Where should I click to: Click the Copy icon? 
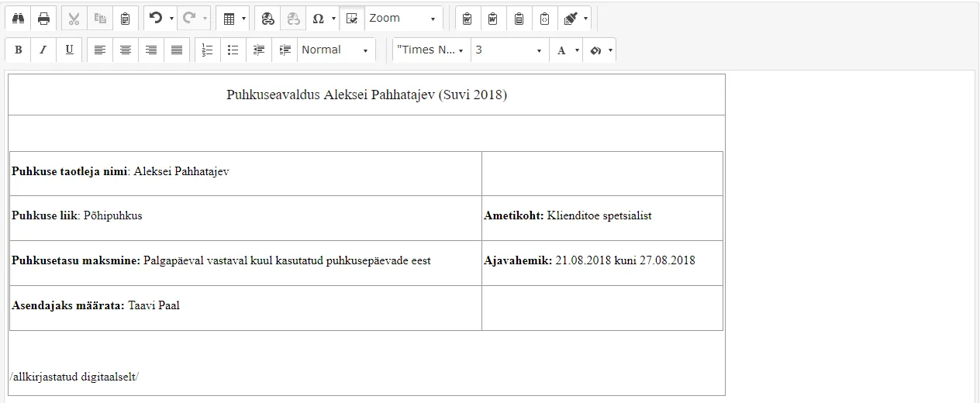click(x=99, y=18)
